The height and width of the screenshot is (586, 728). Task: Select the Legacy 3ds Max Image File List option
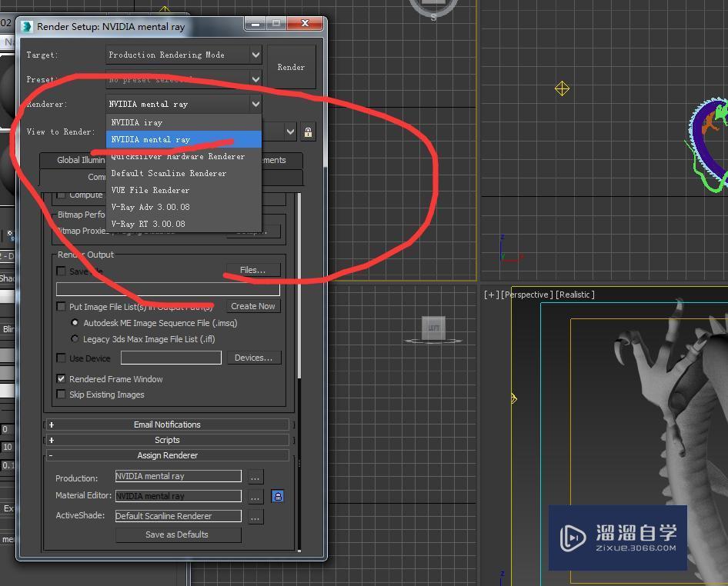coord(75,338)
